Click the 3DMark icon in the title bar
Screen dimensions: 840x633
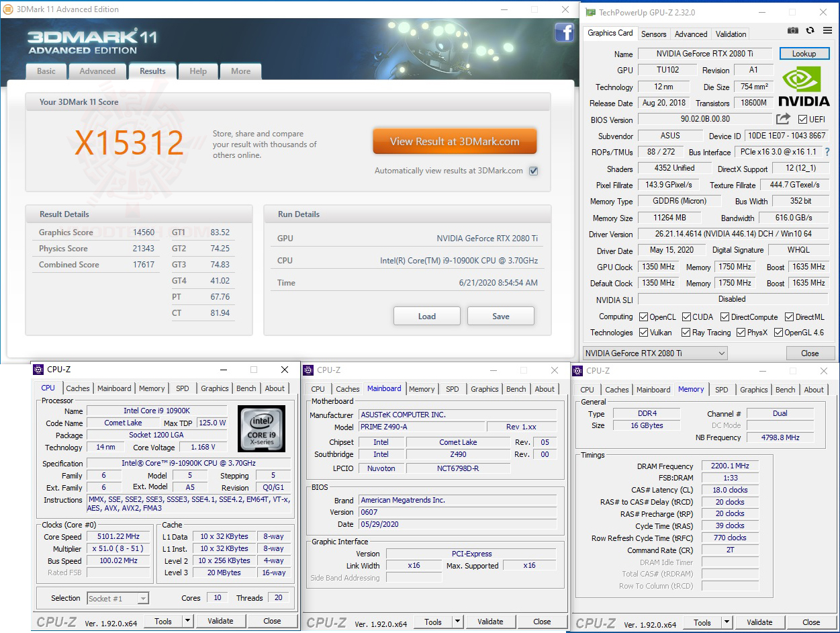pos(7,9)
